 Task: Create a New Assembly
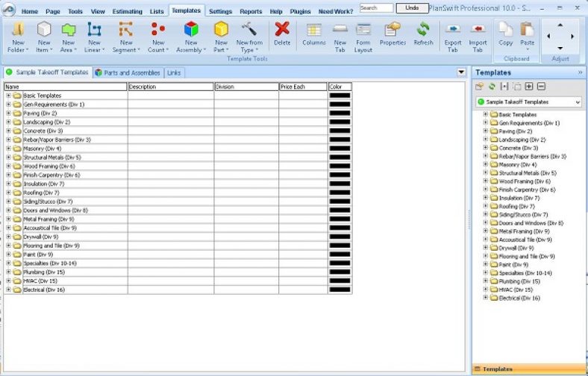click(191, 37)
